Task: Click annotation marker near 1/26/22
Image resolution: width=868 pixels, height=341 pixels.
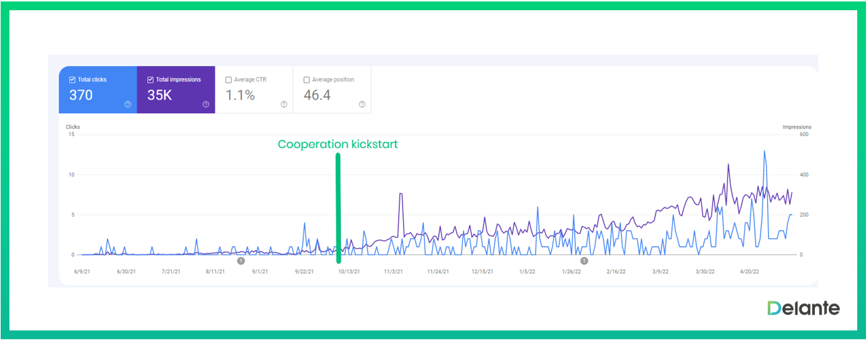Action: 584,260
